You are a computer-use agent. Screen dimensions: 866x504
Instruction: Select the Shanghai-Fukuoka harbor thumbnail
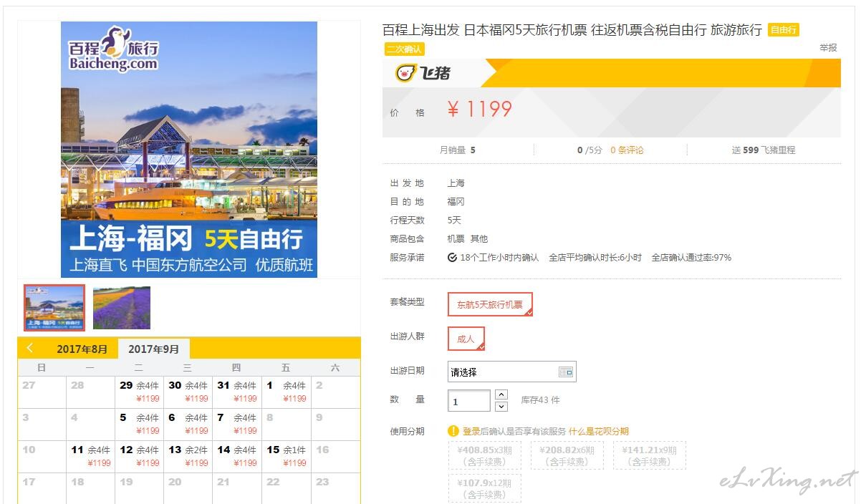click(x=54, y=308)
